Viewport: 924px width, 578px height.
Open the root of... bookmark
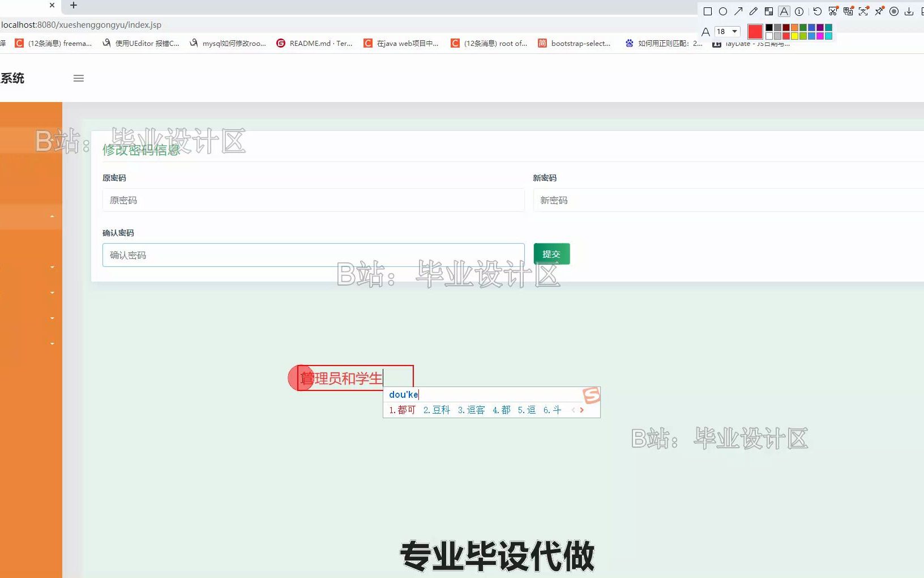(489, 43)
